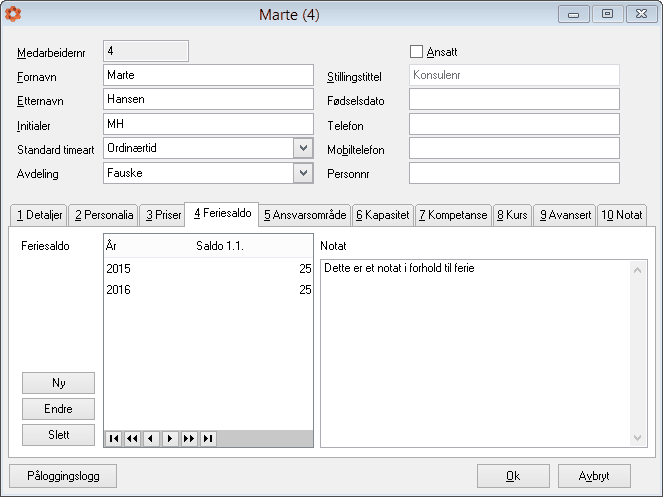Click the orange gear application icon
The width and height of the screenshot is (663, 497).
point(13,14)
